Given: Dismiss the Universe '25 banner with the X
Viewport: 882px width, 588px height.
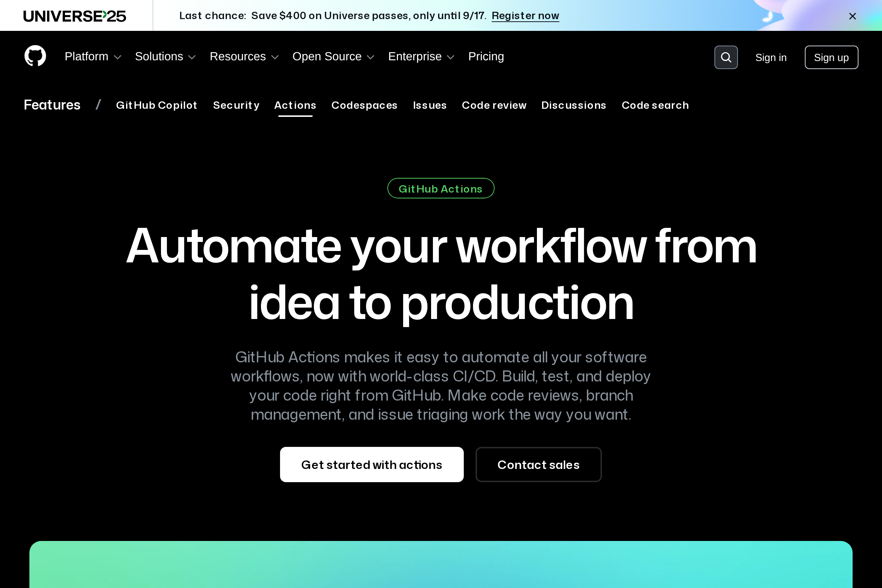Looking at the screenshot, I should click(853, 16).
